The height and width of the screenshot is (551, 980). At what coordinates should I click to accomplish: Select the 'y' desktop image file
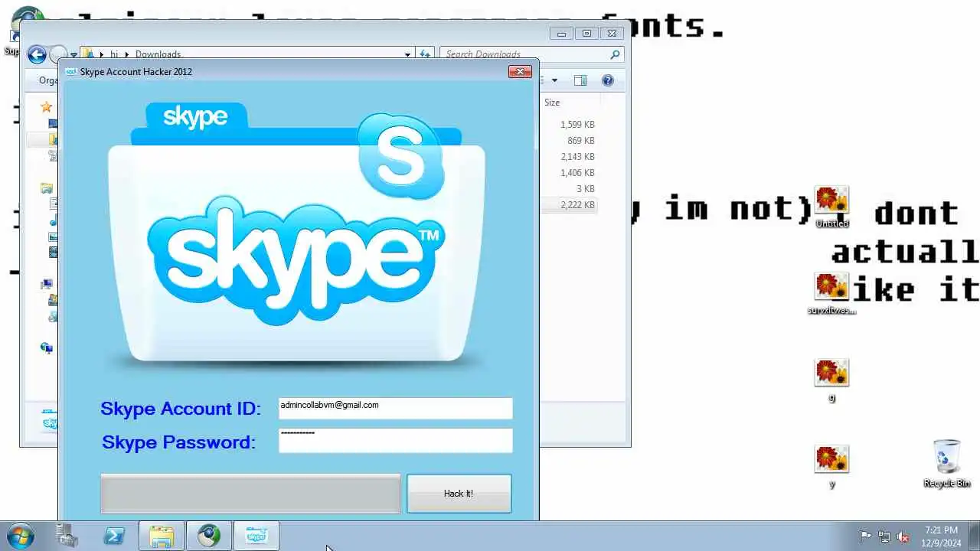[x=832, y=467]
